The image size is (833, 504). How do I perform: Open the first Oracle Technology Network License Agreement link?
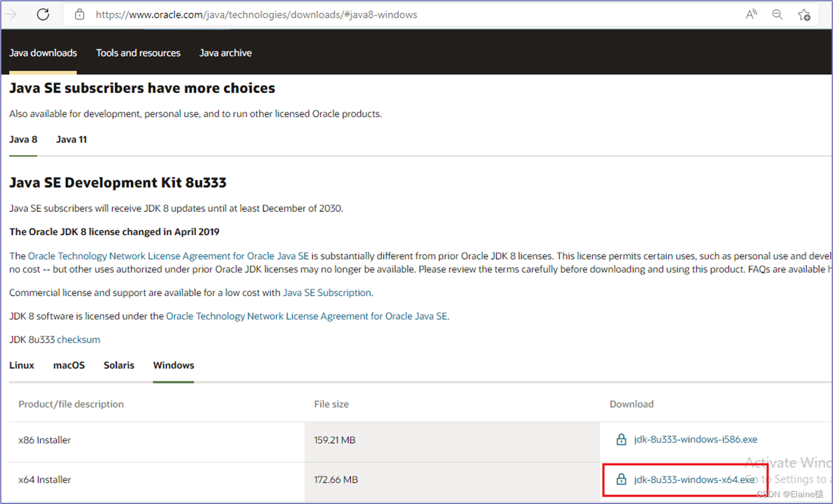pos(168,256)
